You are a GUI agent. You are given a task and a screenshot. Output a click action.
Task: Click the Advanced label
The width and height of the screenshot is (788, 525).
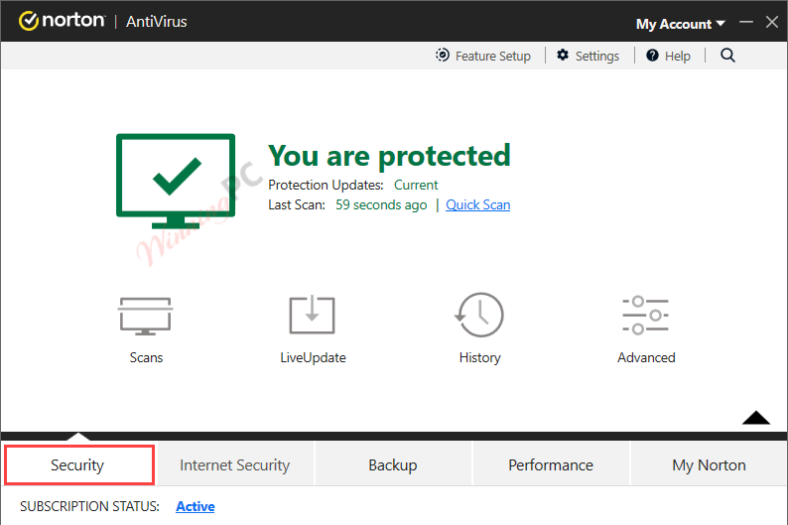(x=646, y=358)
